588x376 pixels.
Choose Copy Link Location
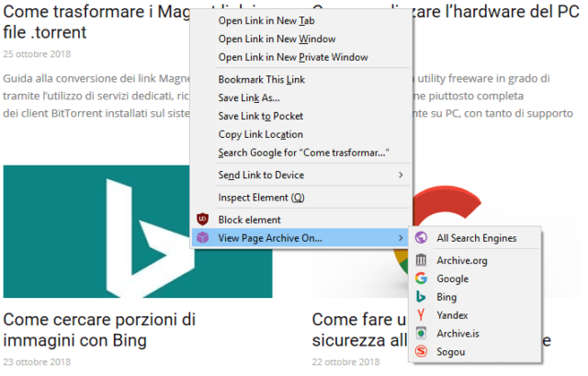(260, 134)
